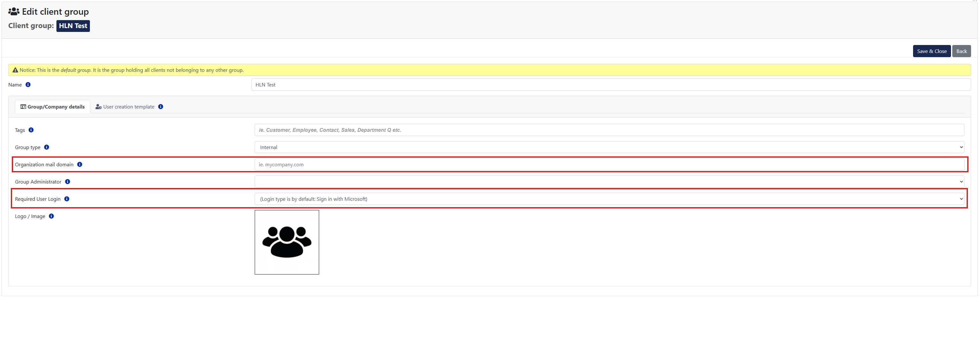
Task: Click info icon beside Logo / Image
Action: (x=51, y=216)
